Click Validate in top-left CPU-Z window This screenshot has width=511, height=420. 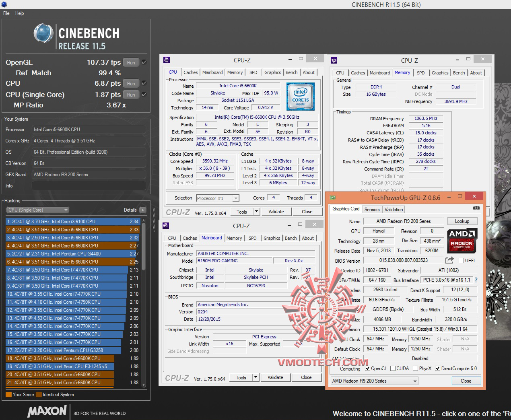[276, 212]
